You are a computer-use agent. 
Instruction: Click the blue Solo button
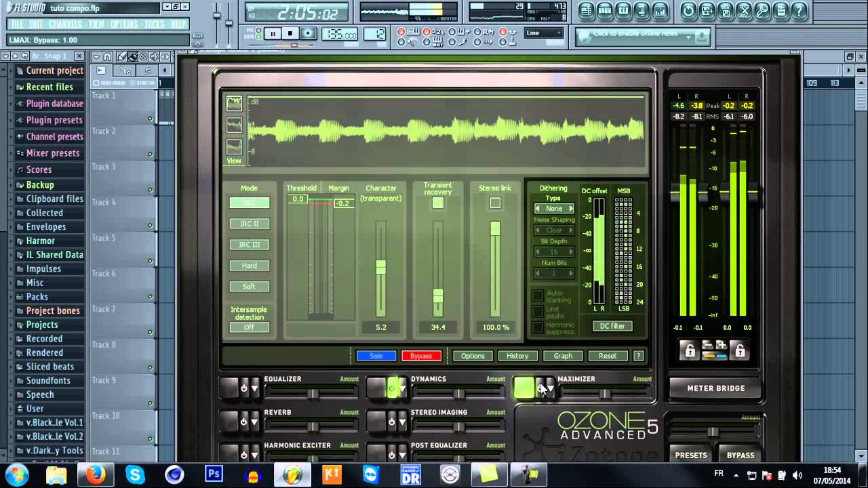(376, 356)
